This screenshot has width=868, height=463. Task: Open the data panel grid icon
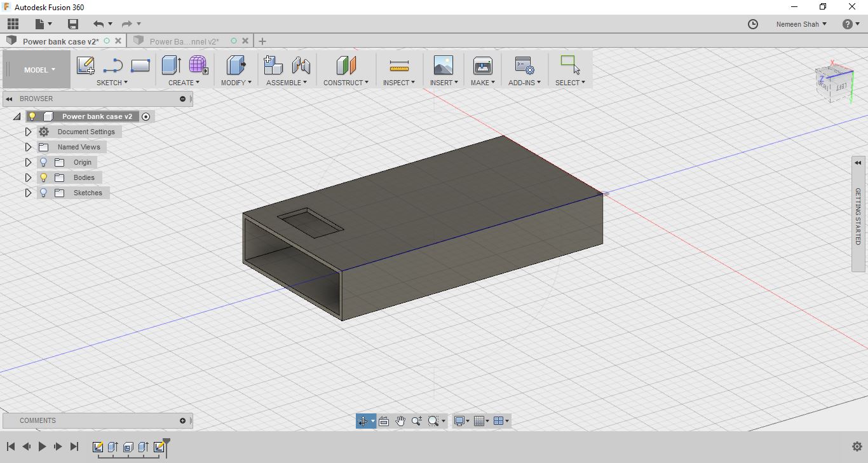coord(13,24)
